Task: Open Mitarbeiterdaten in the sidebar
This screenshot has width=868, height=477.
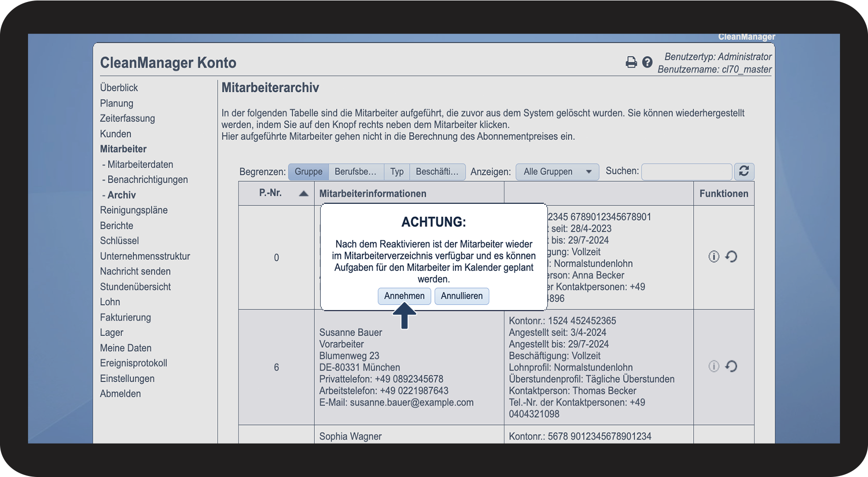Action: coord(140,165)
